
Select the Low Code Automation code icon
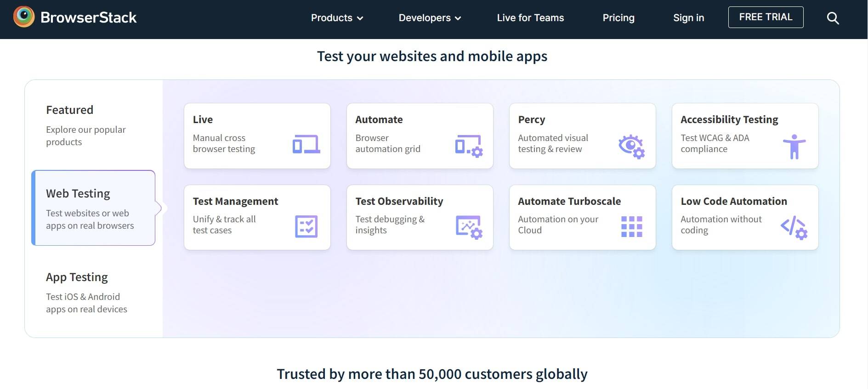pyautogui.click(x=794, y=226)
